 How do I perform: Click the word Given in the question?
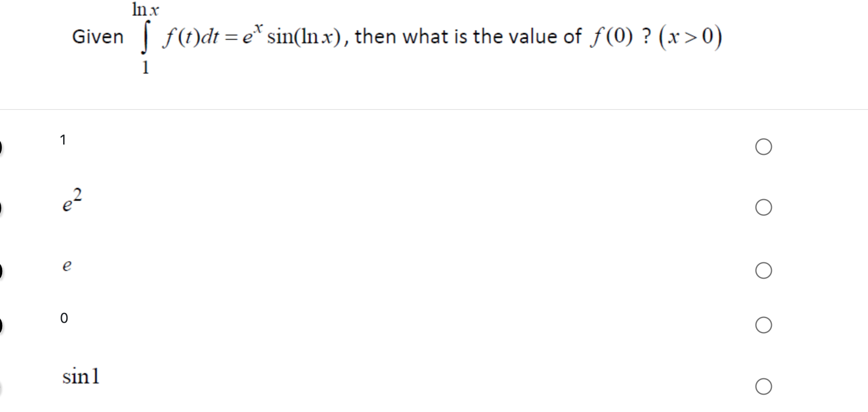[x=99, y=37]
